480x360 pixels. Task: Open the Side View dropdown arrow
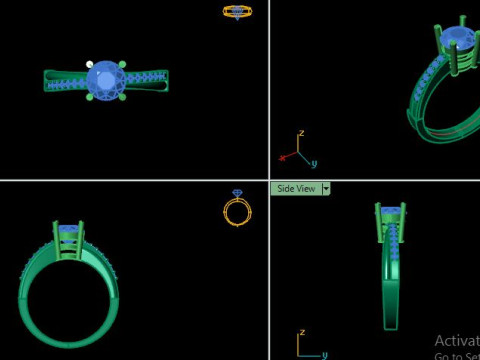point(326,189)
